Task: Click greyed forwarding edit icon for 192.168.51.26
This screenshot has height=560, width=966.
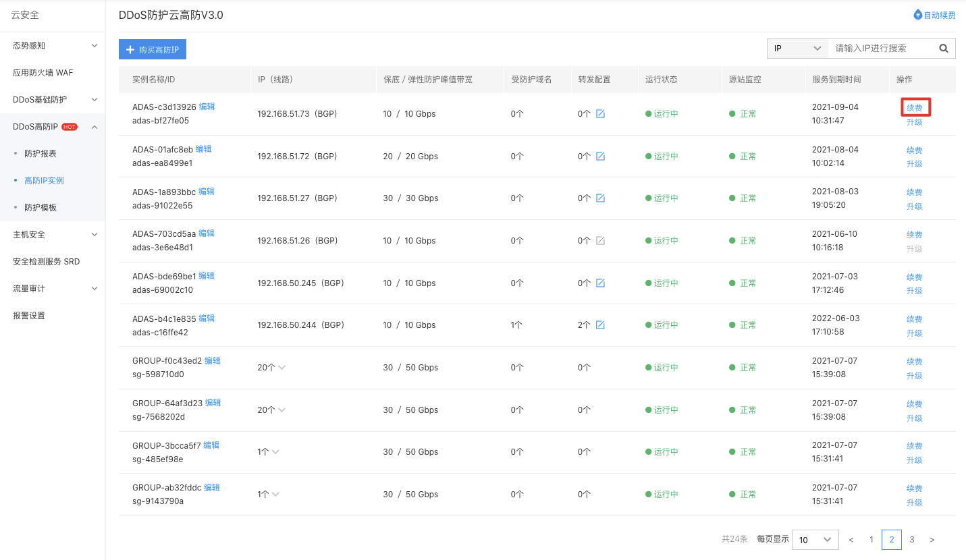Action: point(600,241)
